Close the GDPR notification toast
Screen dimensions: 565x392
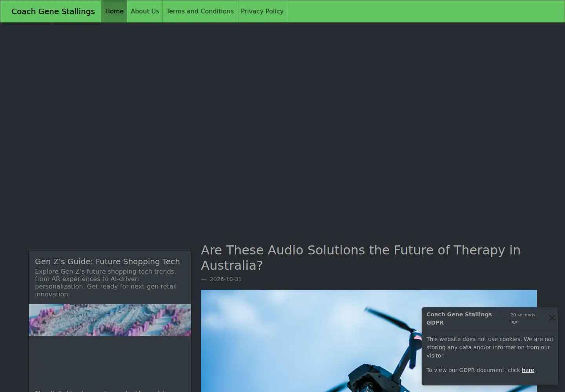[x=552, y=318]
